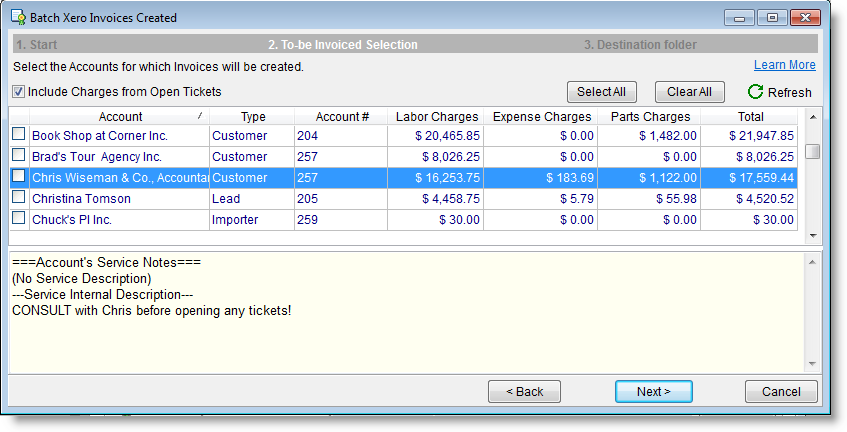Check the Brad's Tour Agency Inc. checkbox
This screenshot has height=432, width=847.
18,156
